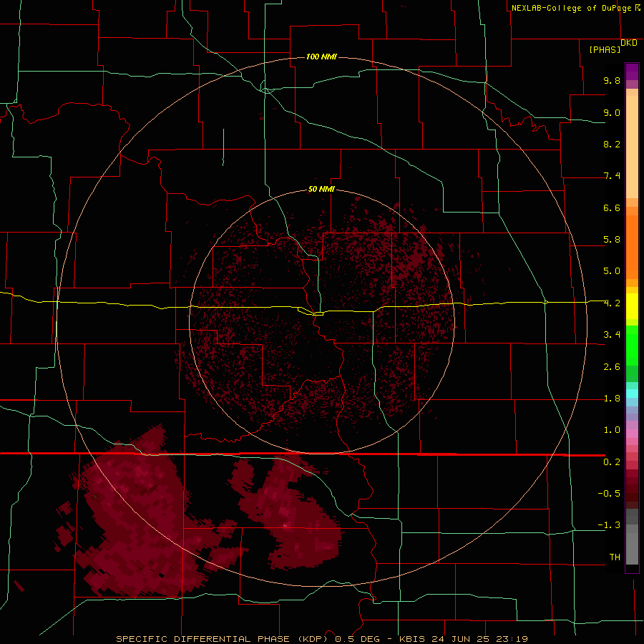Image resolution: width=644 pixels, height=644 pixels.
Task: Click the 1.8 color scale value
Action: click(x=612, y=399)
